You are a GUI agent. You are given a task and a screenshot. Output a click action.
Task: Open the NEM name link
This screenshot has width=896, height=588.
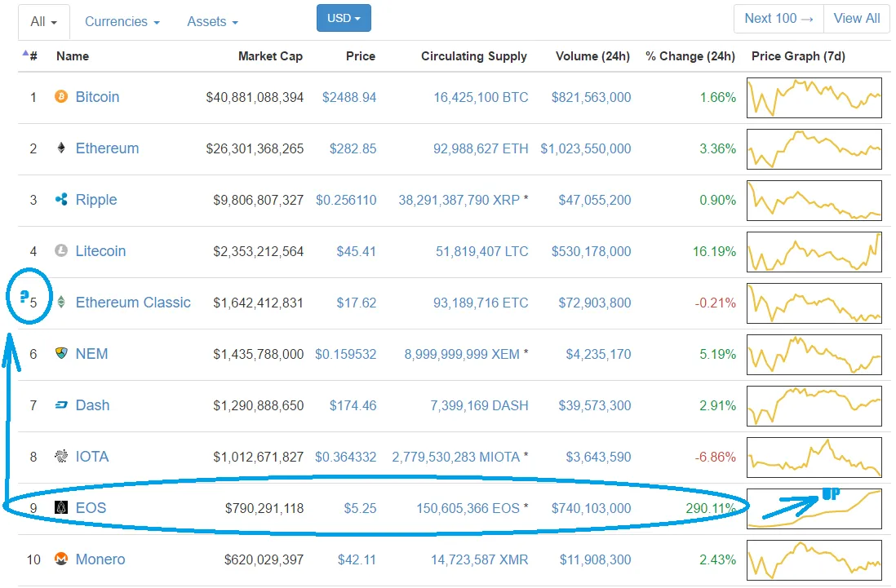(x=91, y=353)
